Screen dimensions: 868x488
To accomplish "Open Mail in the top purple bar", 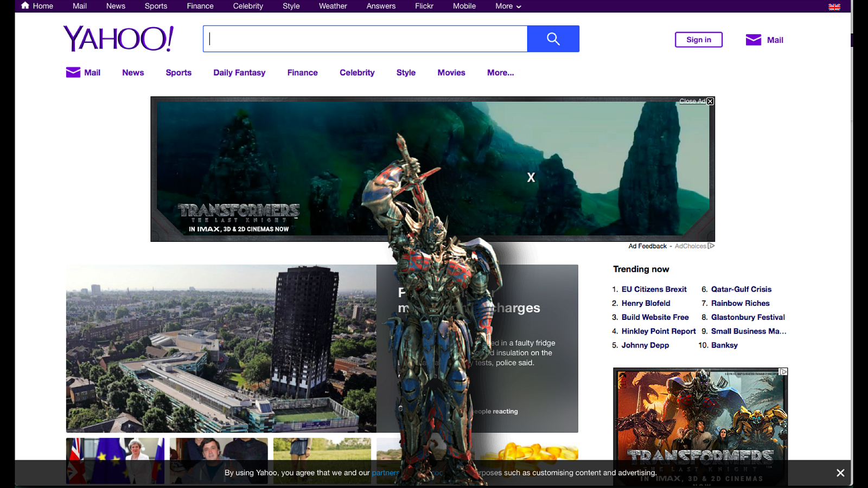I will coord(80,6).
